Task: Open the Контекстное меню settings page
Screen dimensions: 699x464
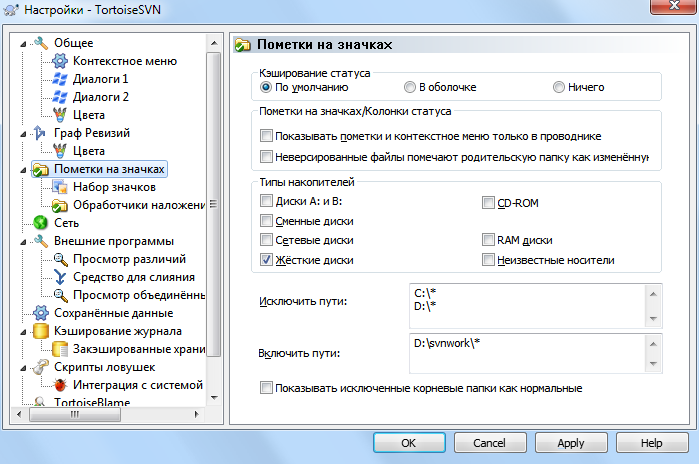Action: point(125,61)
